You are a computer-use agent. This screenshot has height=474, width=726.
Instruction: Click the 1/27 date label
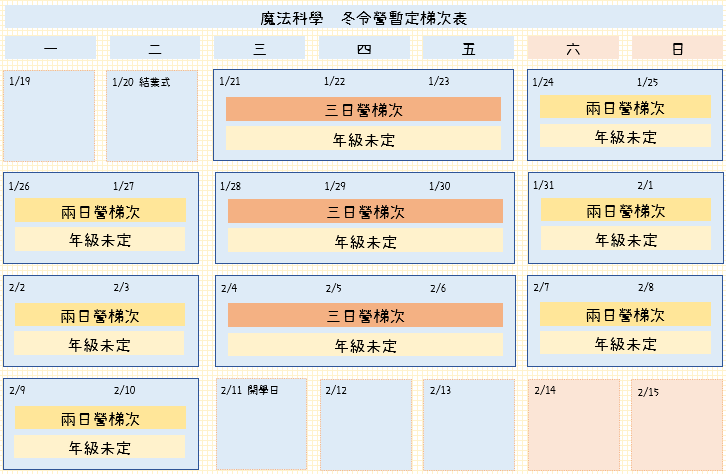[x=124, y=186]
